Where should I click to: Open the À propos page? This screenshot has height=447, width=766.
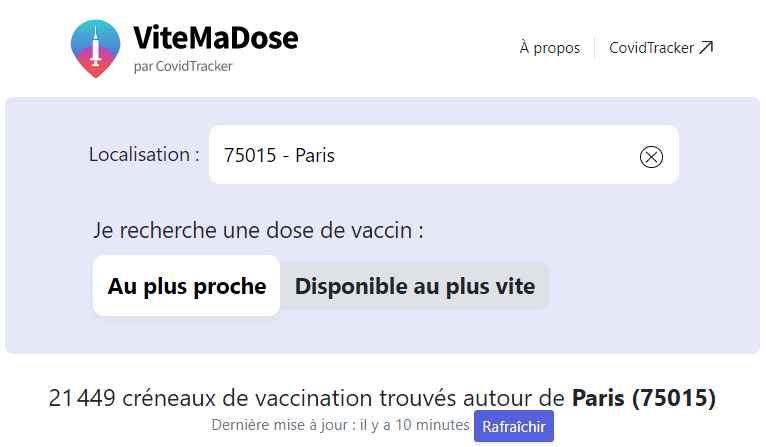point(549,48)
